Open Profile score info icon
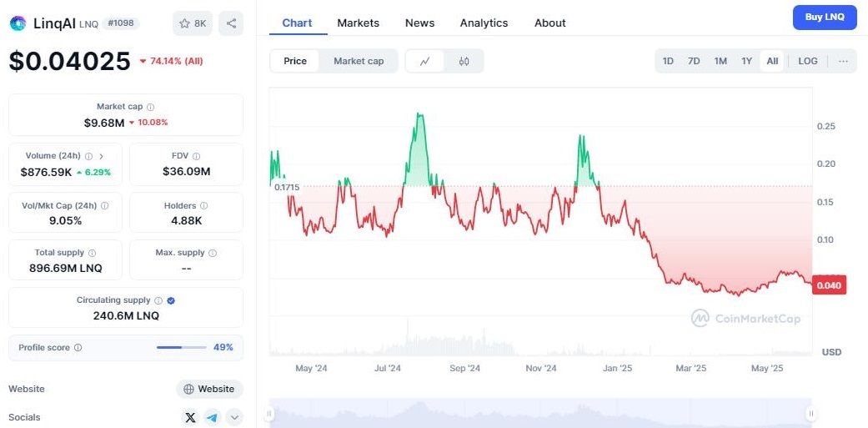The height and width of the screenshot is (428, 868). (x=78, y=348)
